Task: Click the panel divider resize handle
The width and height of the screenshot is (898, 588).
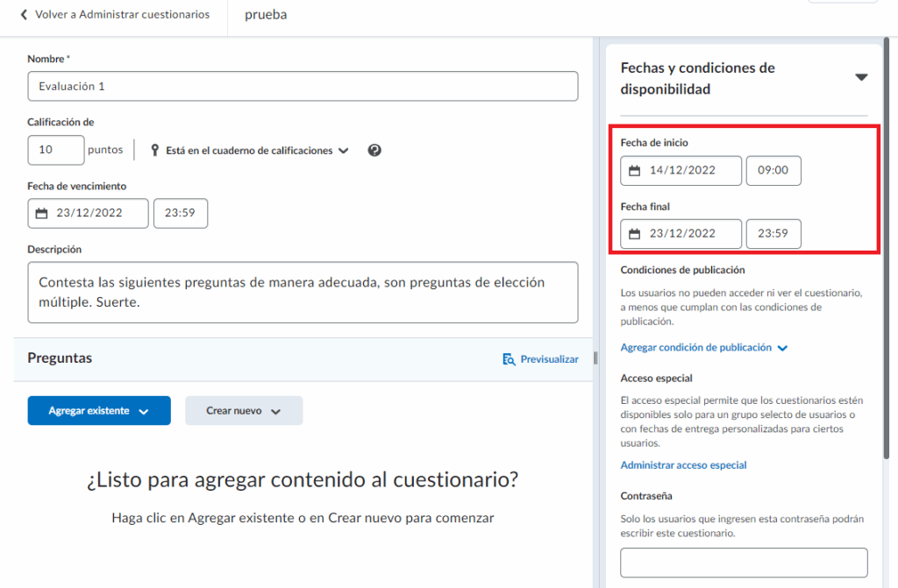Action: pos(596,358)
